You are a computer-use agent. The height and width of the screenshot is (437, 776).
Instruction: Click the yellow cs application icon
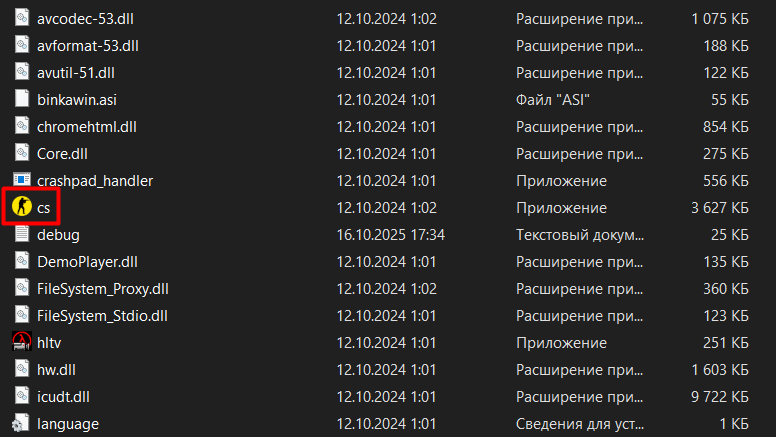coord(21,207)
